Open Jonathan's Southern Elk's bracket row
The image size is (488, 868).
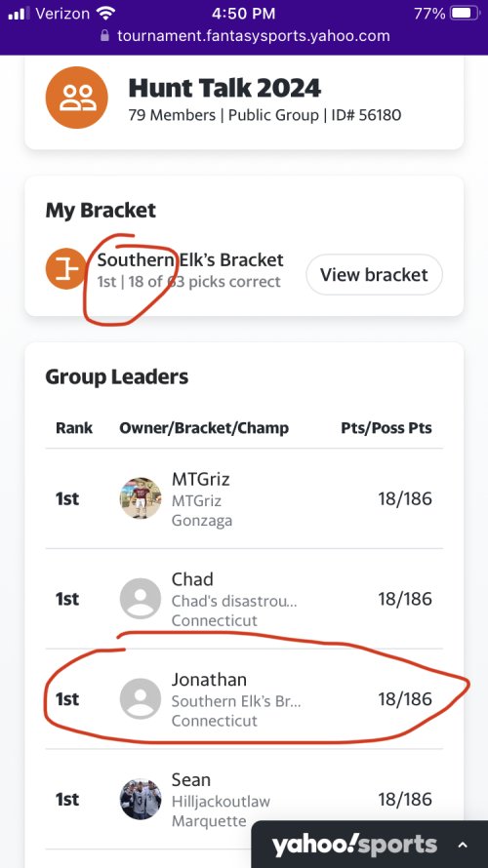[244, 698]
